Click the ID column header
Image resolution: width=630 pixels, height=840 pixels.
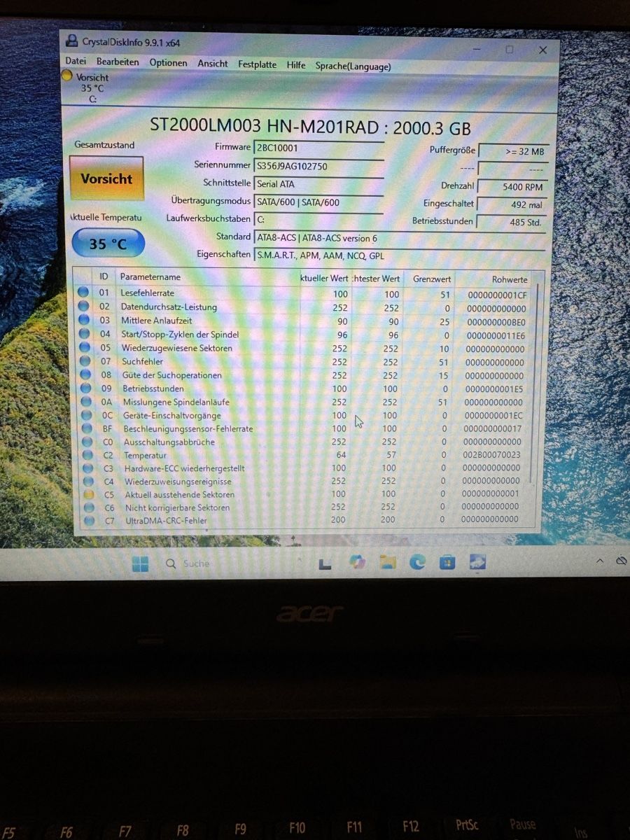click(104, 276)
